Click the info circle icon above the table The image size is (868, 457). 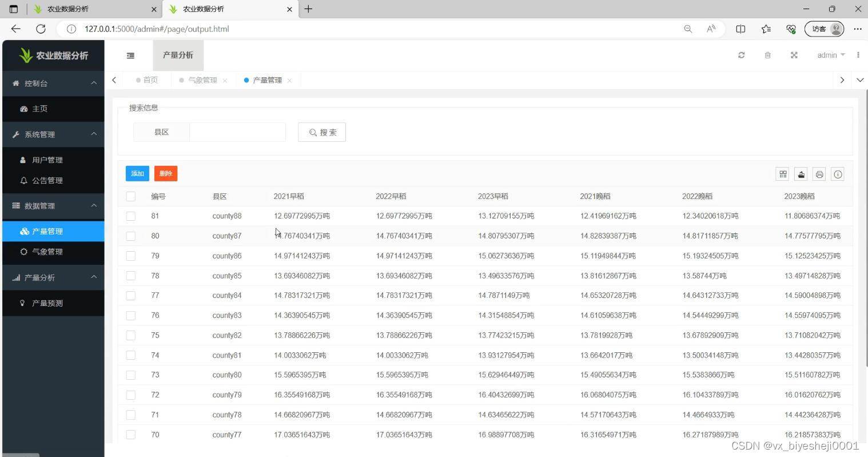tap(837, 174)
